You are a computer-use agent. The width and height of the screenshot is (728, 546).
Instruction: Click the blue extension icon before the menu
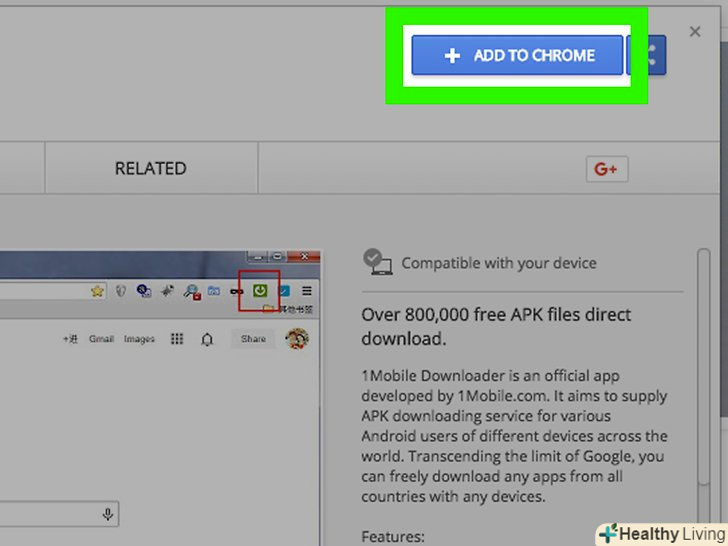pyautogui.click(x=284, y=291)
